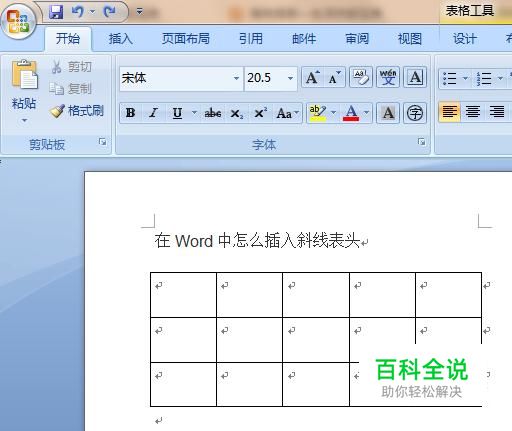Open underline style dropdown arrow

(194, 113)
